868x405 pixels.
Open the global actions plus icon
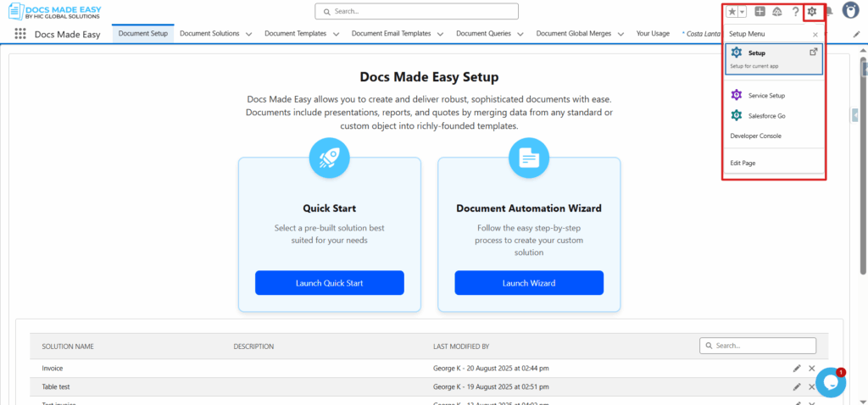click(x=760, y=12)
